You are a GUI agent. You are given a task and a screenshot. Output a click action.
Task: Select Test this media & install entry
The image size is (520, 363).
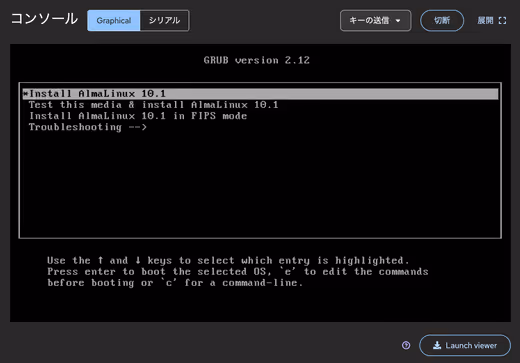pyautogui.click(x=153, y=105)
